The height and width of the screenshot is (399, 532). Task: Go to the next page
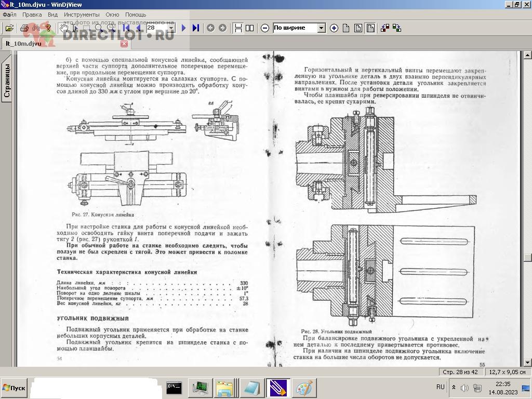(183, 28)
